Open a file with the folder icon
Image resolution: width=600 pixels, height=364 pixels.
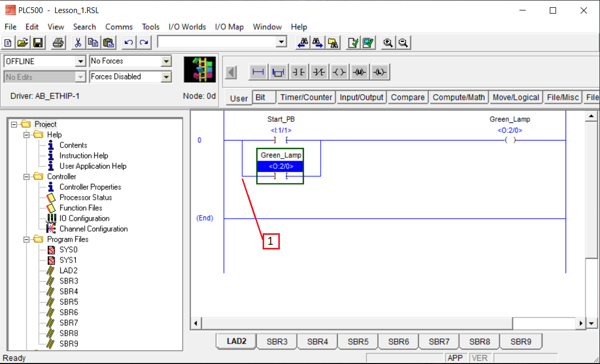(23, 42)
